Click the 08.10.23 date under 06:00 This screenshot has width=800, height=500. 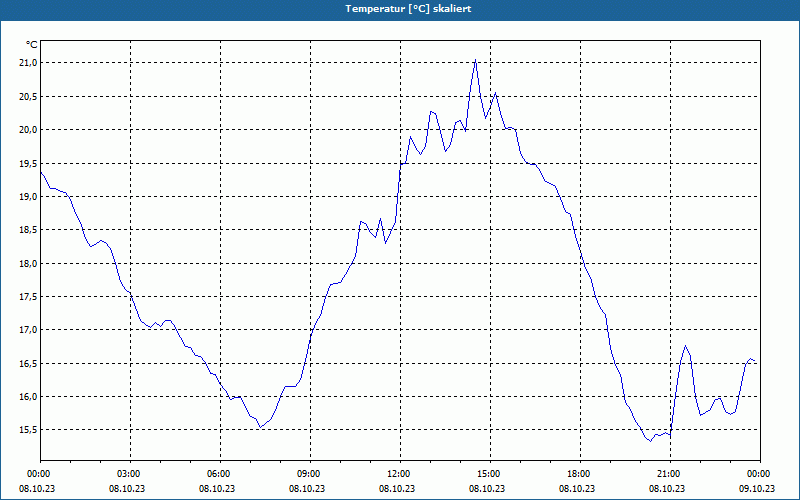pos(217,489)
